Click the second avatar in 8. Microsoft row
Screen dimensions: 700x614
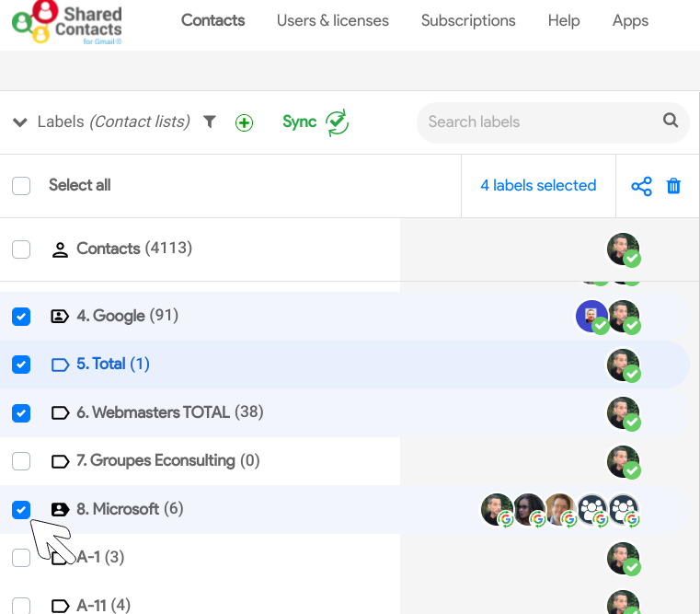click(529, 510)
